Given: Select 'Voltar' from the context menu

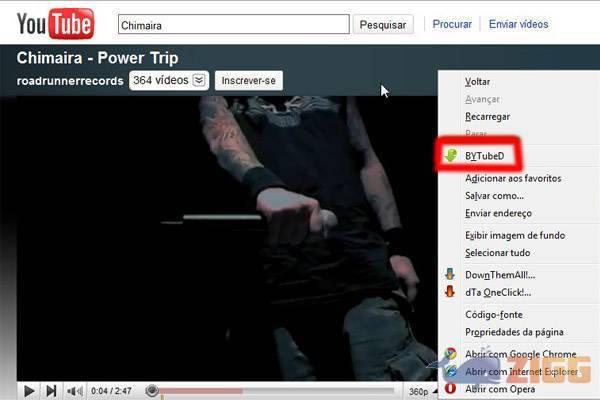Looking at the screenshot, I should (x=478, y=81).
